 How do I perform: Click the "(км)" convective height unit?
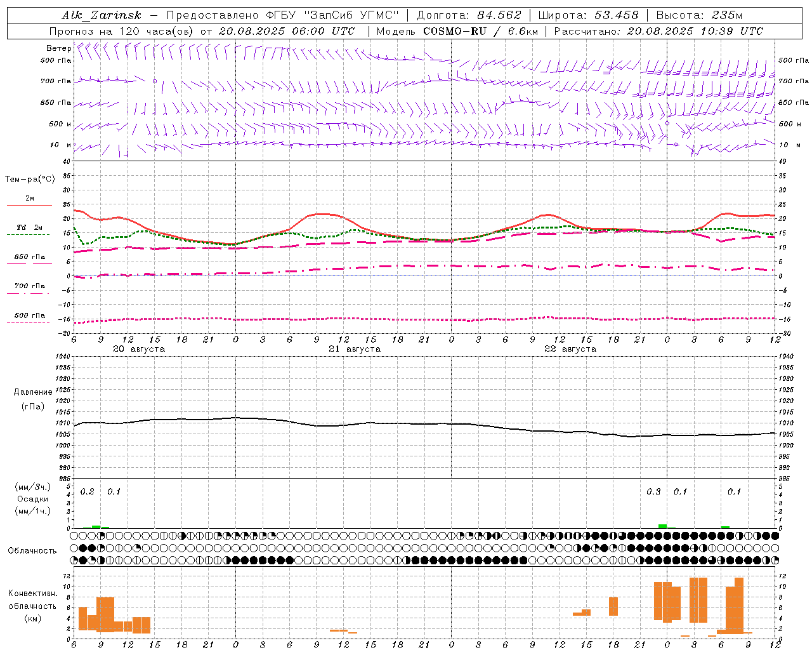coord(32,618)
